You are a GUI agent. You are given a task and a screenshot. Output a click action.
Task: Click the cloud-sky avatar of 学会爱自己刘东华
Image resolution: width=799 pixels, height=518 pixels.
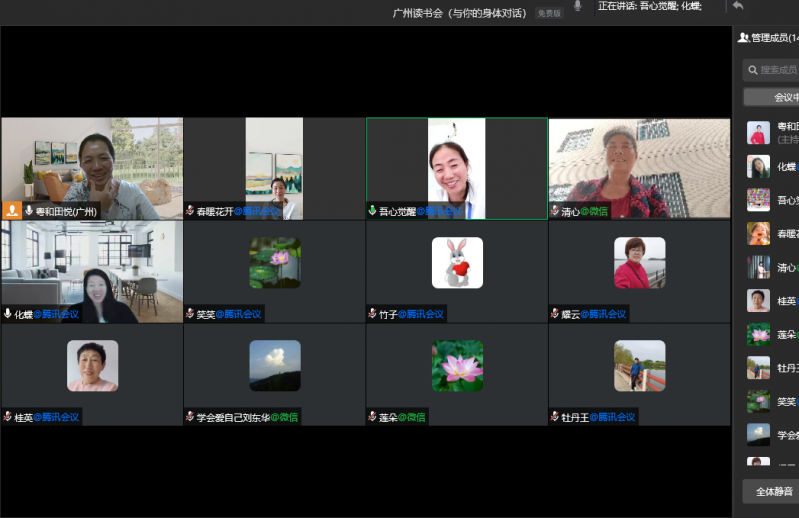[x=275, y=366]
